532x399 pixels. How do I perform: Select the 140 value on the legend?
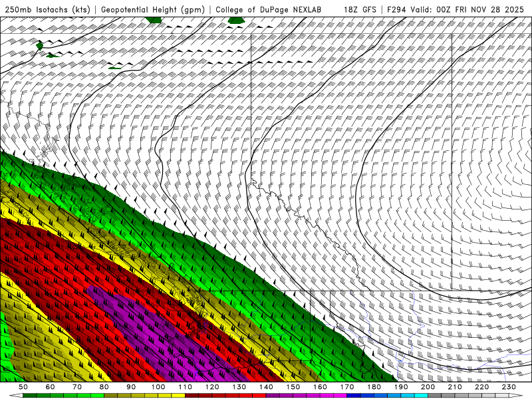[267, 387]
